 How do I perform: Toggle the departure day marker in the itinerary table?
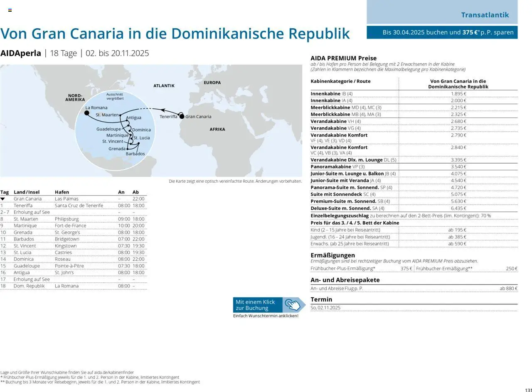point(4,198)
